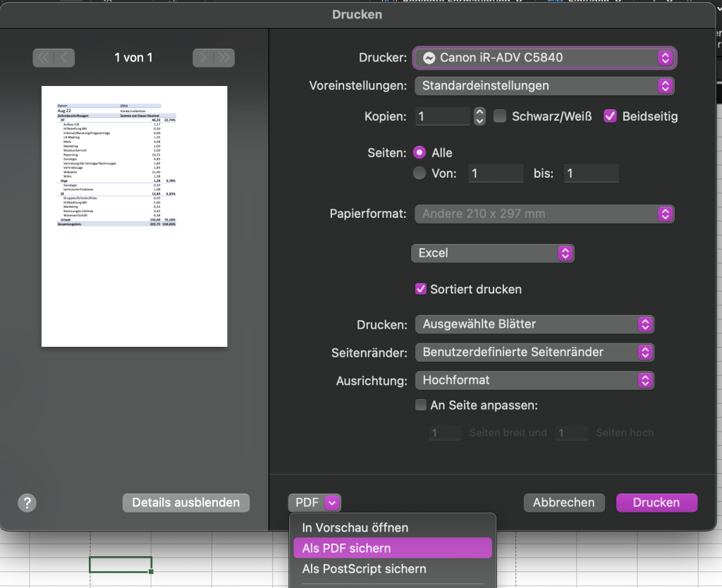The image size is (722, 588).
Task: Click the Abbrechen cancel button
Action: pos(564,503)
